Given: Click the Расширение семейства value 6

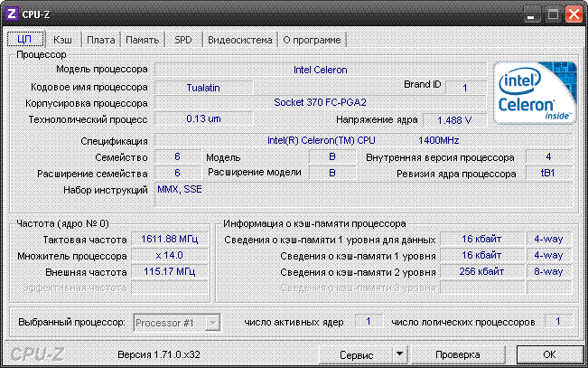Looking at the screenshot, I should pos(177,173).
